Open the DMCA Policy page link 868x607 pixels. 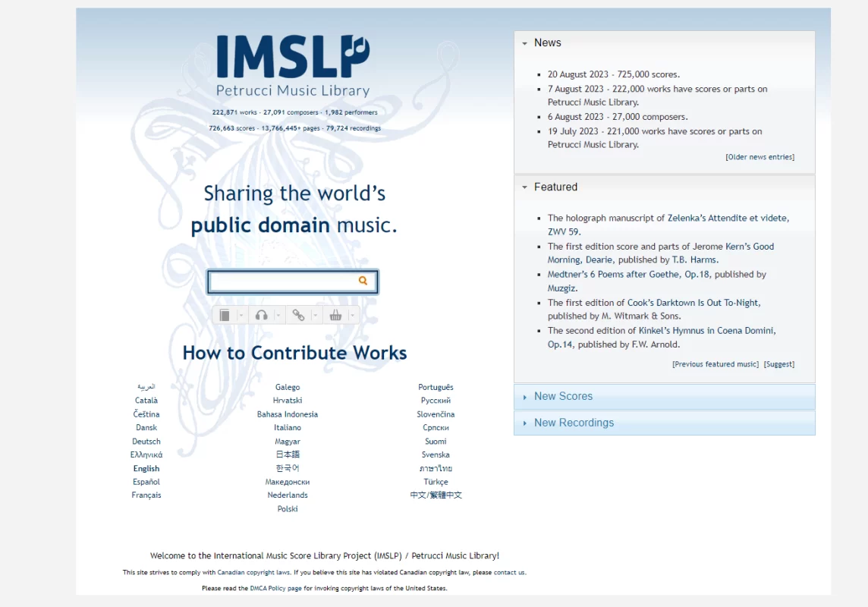(x=275, y=588)
